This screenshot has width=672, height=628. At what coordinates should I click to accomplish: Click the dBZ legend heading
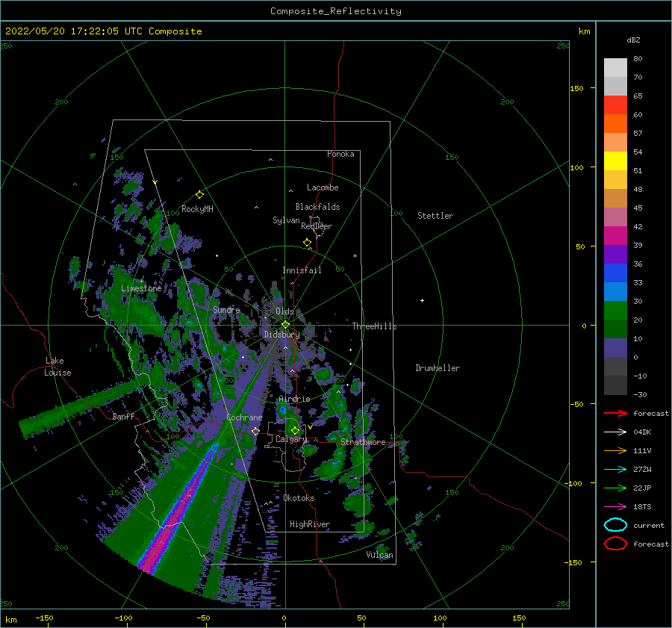(633, 40)
